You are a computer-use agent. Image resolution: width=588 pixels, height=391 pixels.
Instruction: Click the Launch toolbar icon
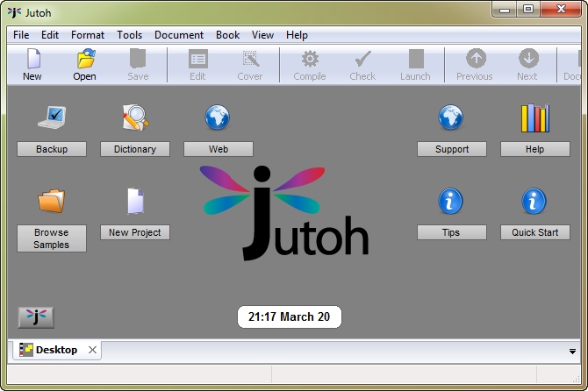tap(416, 59)
